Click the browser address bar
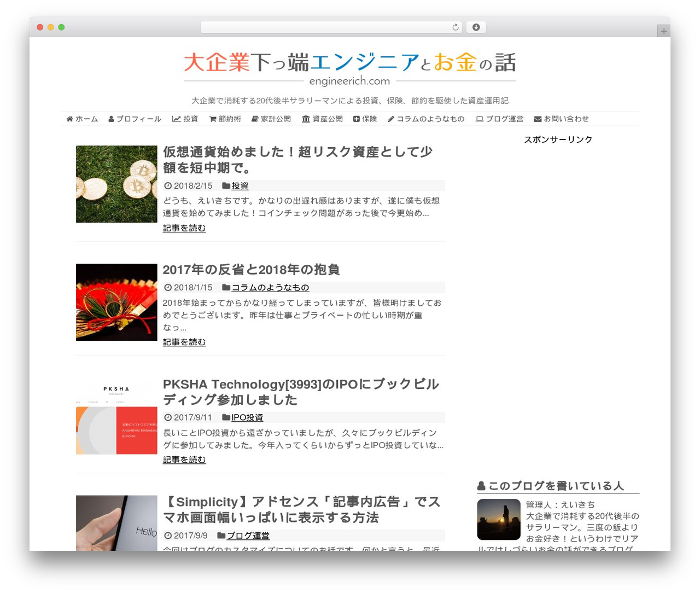Viewport: 700px width, 593px height. (331, 27)
